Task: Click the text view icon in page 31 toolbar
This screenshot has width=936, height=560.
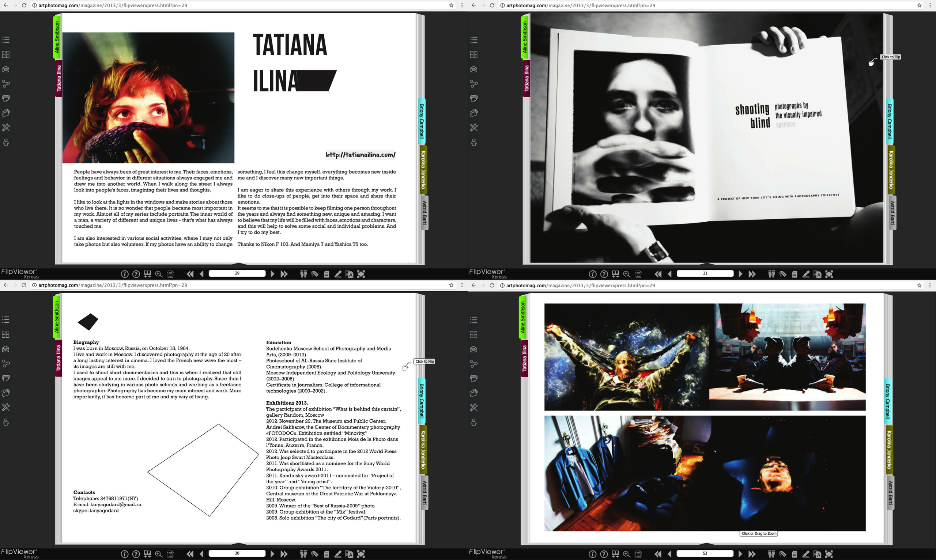Action: tap(818, 274)
